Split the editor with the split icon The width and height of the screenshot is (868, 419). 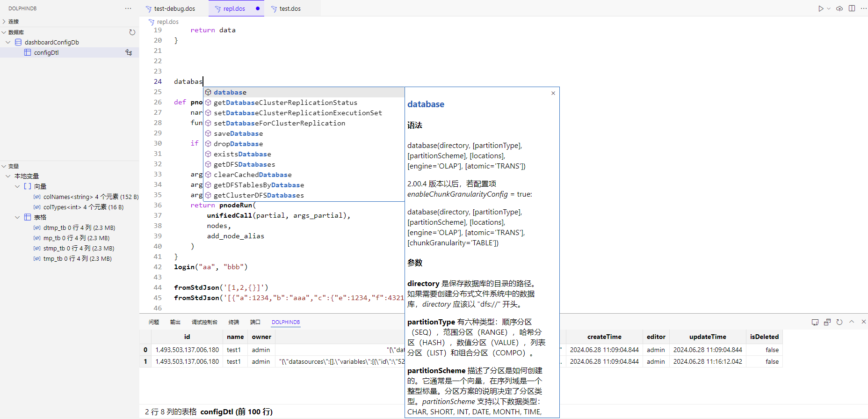(852, 8)
